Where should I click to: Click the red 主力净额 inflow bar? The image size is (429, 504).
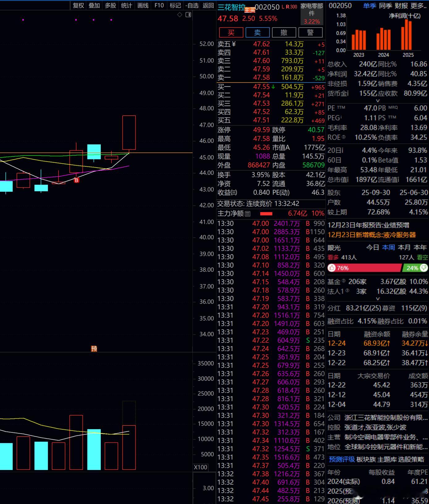(x=266, y=214)
